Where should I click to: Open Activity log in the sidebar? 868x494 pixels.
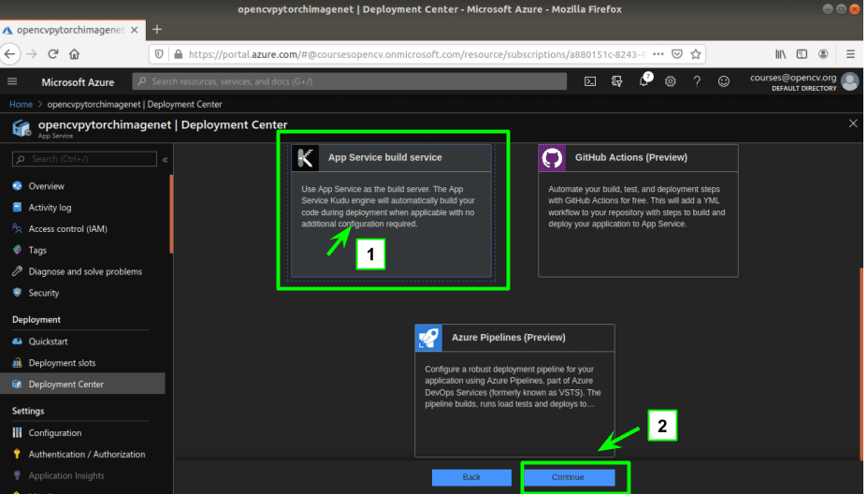point(50,207)
